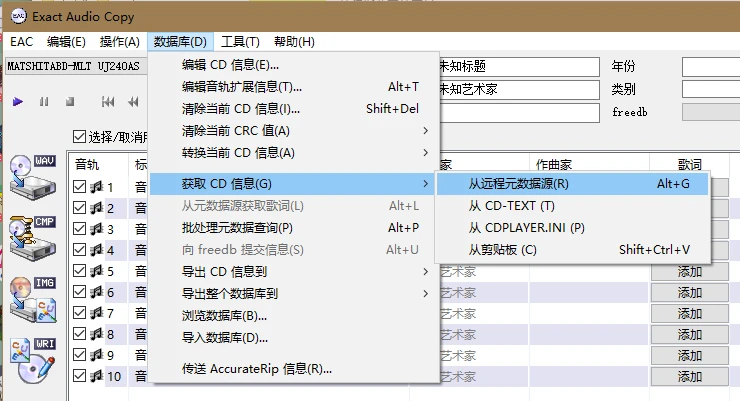The height and width of the screenshot is (401, 740).
Task: Uncheck track 4 checkbox
Action: point(79,250)
